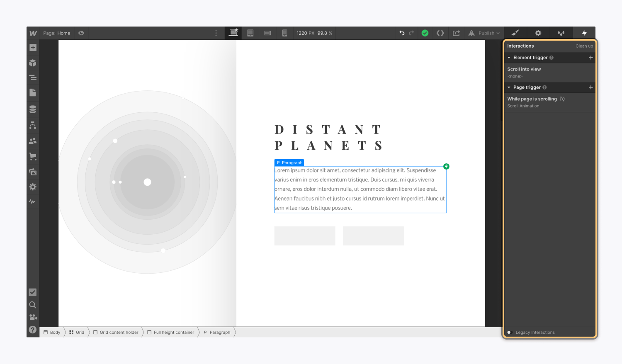Collapse the Page trigger section
The height and width of the screenshot is (364, 622).
click(x=509, y=87)
